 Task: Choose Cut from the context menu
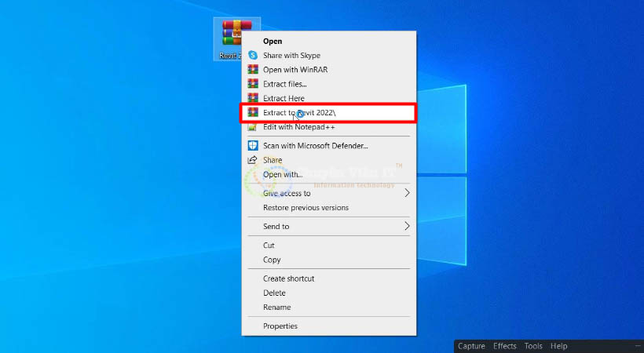pos(269,246)
